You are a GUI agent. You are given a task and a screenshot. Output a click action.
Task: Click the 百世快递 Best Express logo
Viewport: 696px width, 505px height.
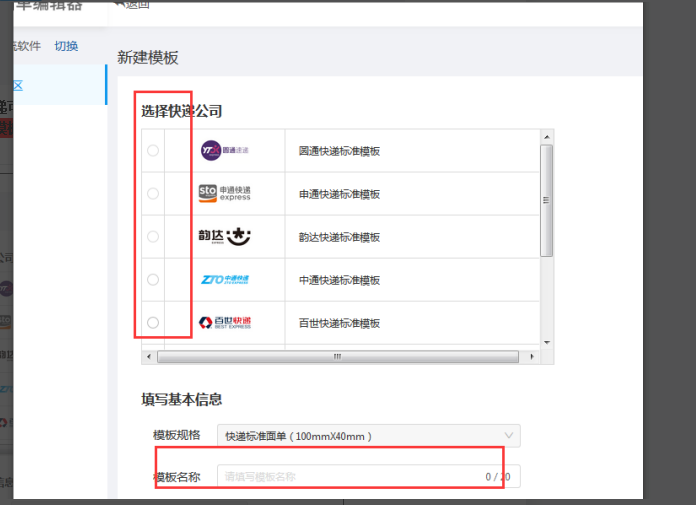pyautogui.click(x=225, y=323)
